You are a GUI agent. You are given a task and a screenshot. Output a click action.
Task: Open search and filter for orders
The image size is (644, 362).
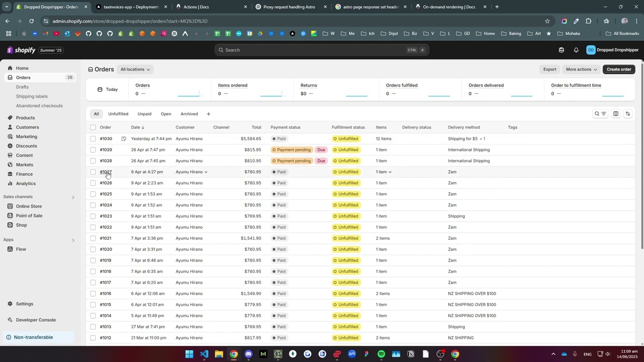coord(600,114)
